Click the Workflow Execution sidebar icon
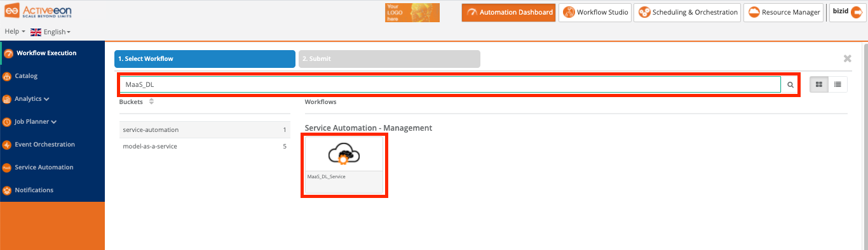868x250 pixels. pos(8,53)
